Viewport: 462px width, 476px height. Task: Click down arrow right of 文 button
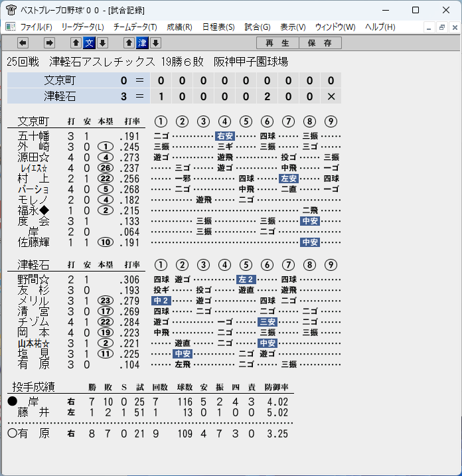click(x=103, y=42)
